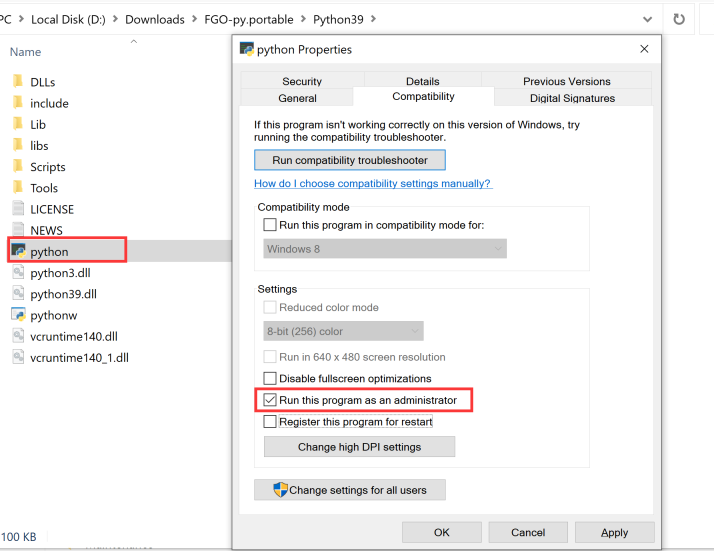Expand the address bar history dropdown
This screenshot has width=714, height=551.
(x=647, y=19)
